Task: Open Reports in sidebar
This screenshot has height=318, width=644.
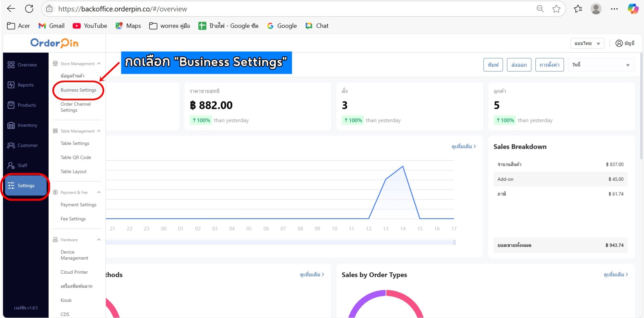Action: (26, 85)
